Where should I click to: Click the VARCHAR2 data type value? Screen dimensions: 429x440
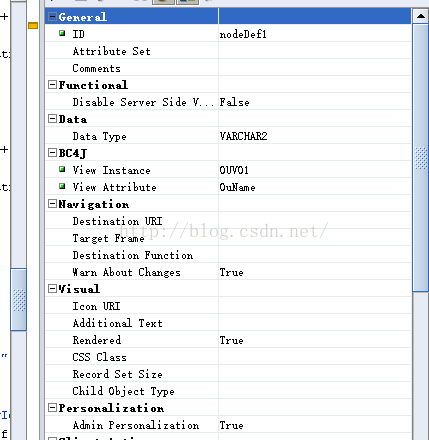coord(243,136)
